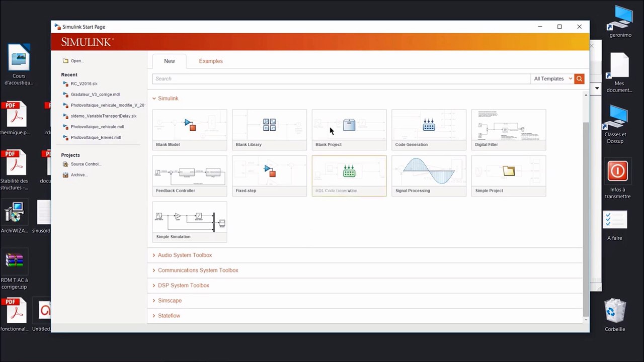
Task: Select the Blank Library template icon
Action: coord(269,125)
